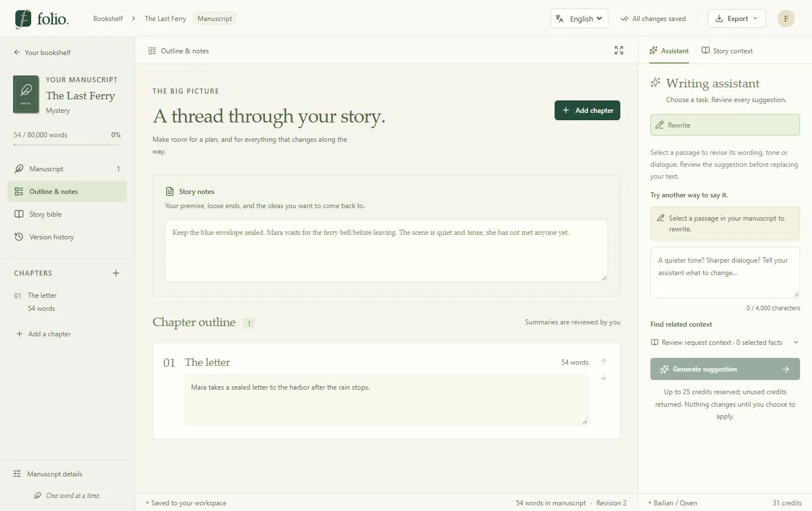Click Bookshelf in the breadcrumb
This screenshot has width=812, height=511.
tap(108, 19)
